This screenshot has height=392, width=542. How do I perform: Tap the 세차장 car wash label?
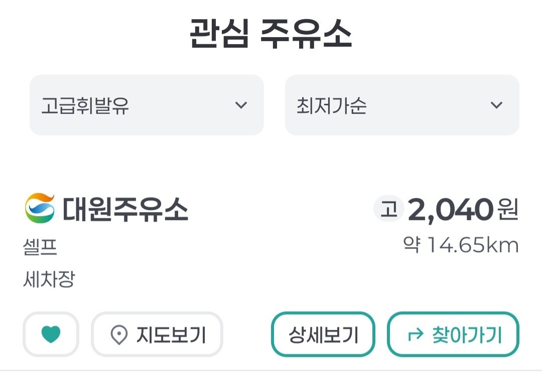(x=49, y=279)
